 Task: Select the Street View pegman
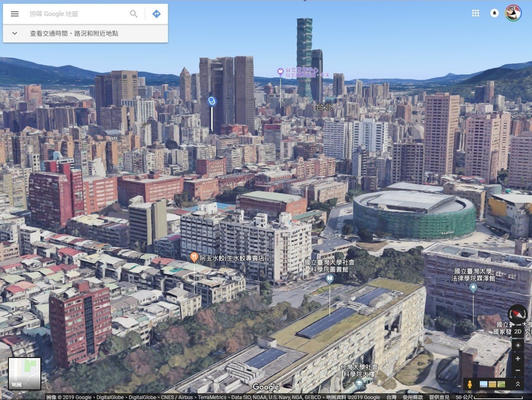(x=469, y=384)
